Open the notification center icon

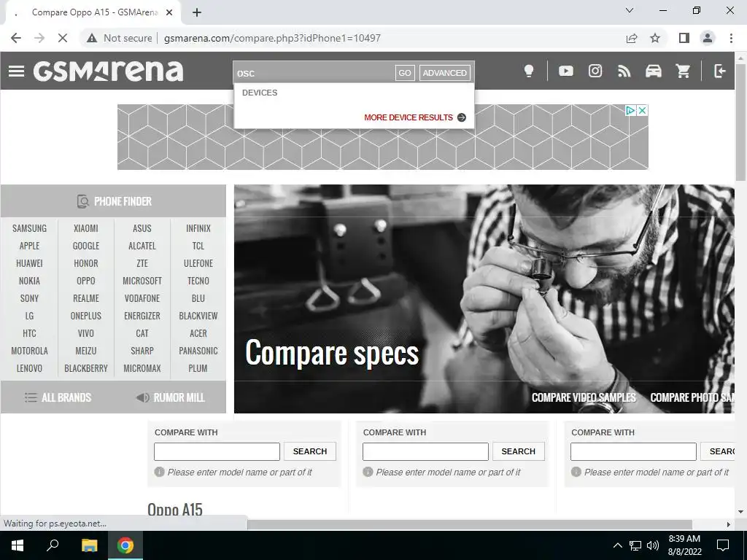[723, 545]
